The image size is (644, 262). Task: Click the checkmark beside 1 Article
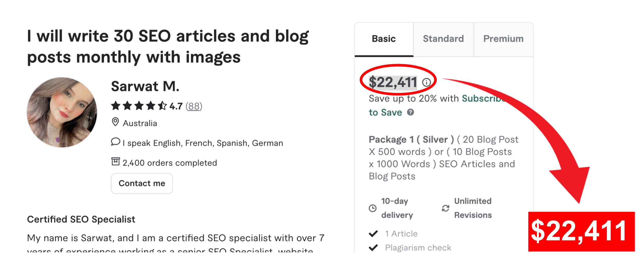tap(373, 233)
